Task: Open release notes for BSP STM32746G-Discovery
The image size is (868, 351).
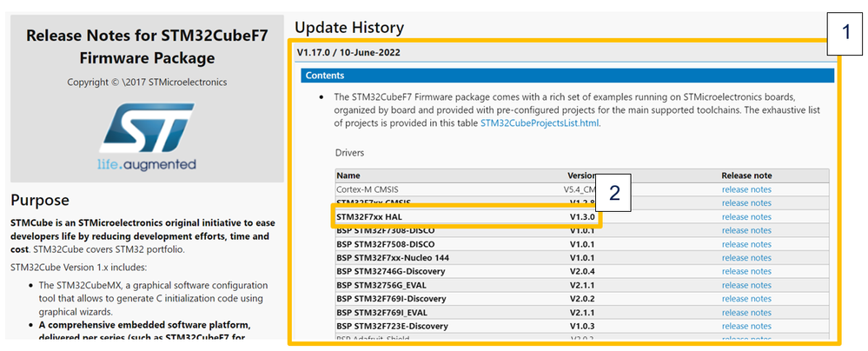Action: pos(746,271)
